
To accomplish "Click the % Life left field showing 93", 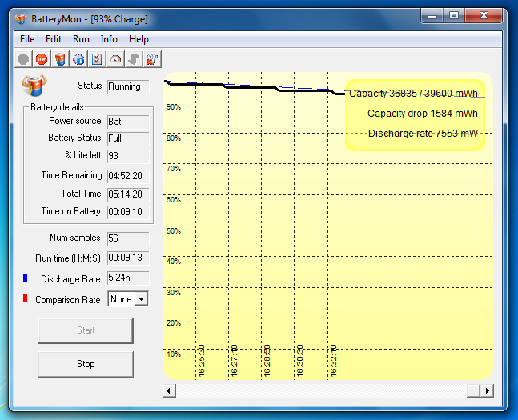I will click(128, 156).
